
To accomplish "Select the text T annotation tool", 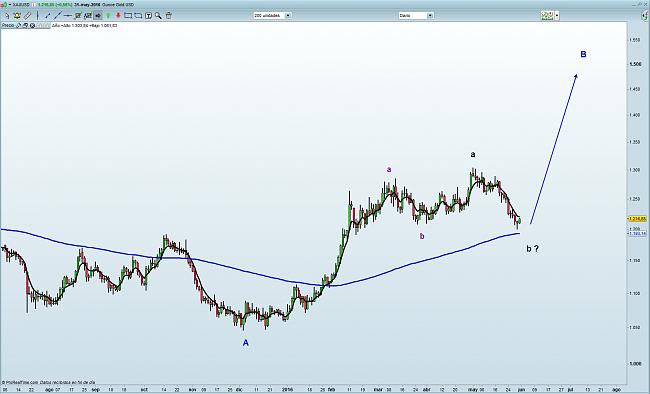I will point(148,16).
